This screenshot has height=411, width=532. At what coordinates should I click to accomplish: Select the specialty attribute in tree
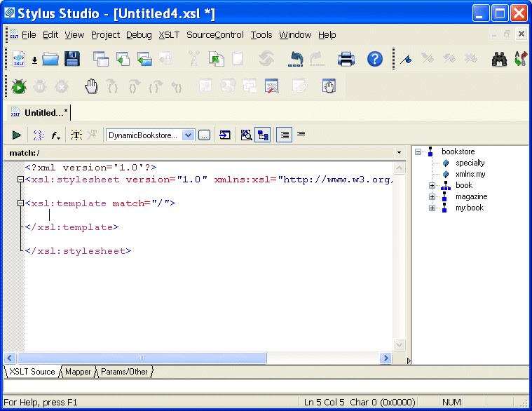pos(470,163)
